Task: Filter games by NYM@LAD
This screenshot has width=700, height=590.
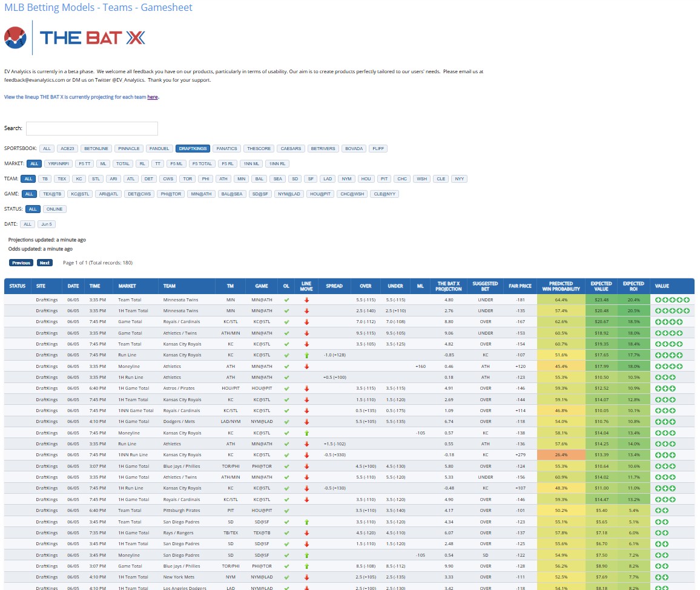Action: coord(288,194)
